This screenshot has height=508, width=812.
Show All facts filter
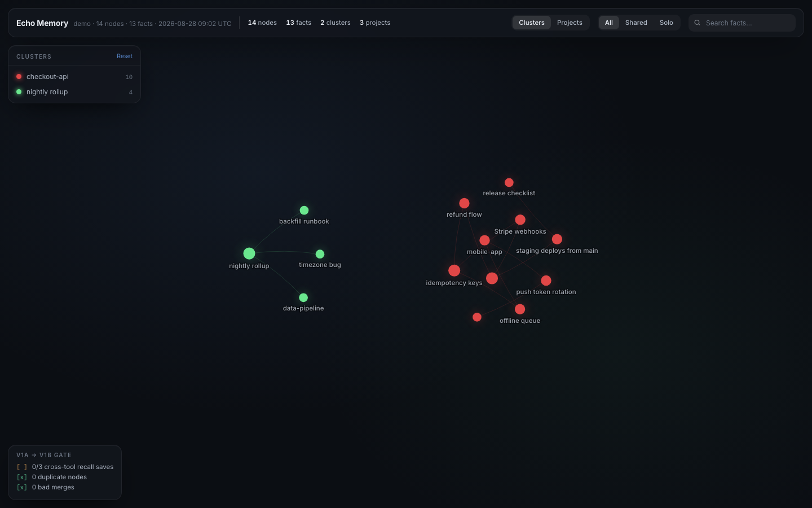coord(609,23)
